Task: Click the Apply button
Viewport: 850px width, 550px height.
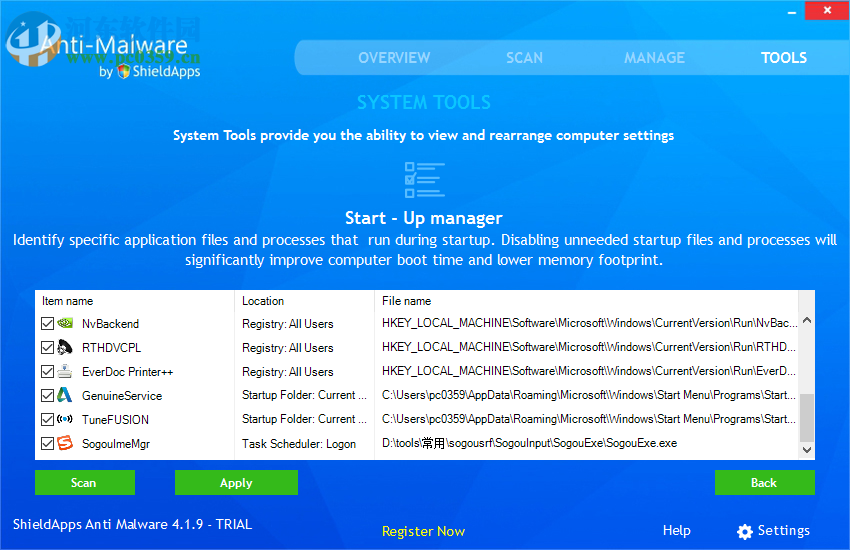Action: coord(236,482)
